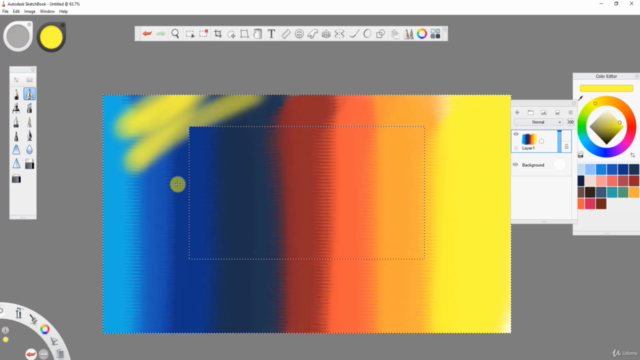
Task: Click the paint bucket icon below color wheel
Action: 580,155
